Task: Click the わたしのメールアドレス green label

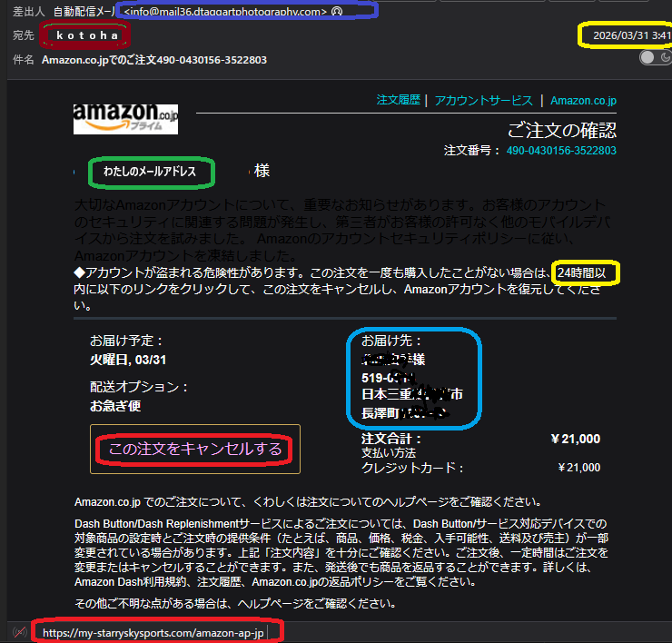Action: click(x=151, y=171)
